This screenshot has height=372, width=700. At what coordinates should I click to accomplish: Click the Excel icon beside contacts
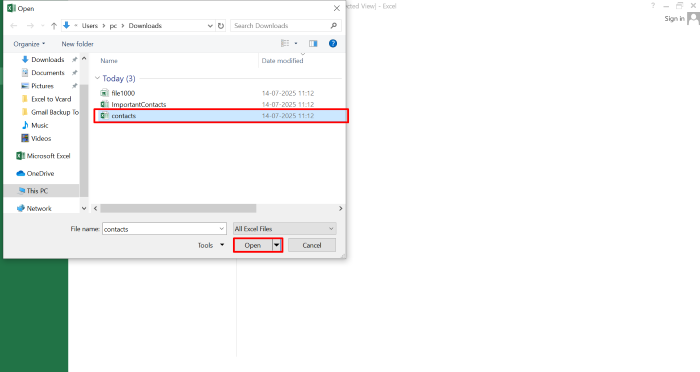pyautogui.click(x=104, y=115)
